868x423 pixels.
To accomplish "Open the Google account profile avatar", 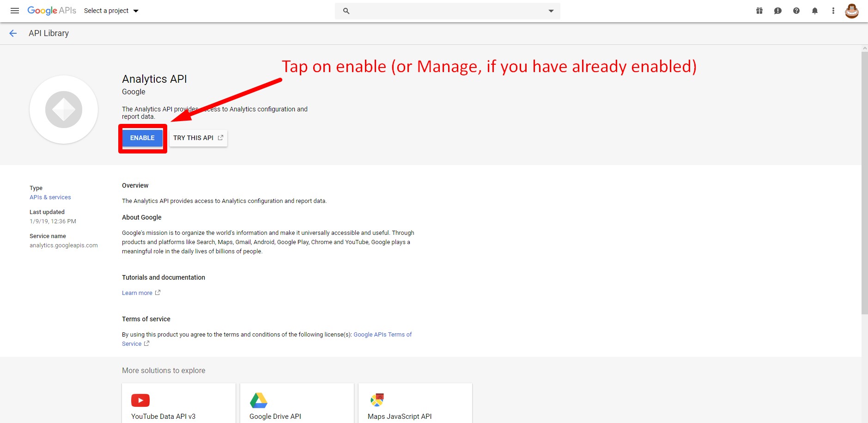I will tap(852, 10).
